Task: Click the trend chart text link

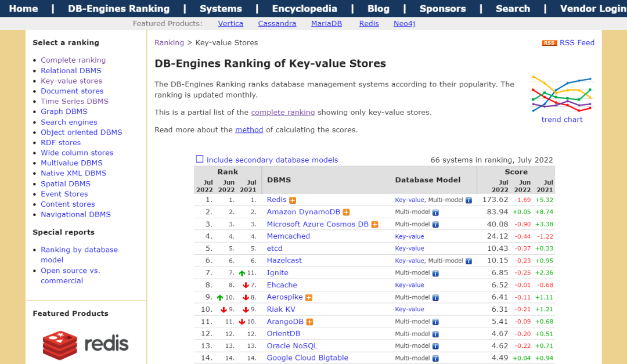Action: coord(562,120)
